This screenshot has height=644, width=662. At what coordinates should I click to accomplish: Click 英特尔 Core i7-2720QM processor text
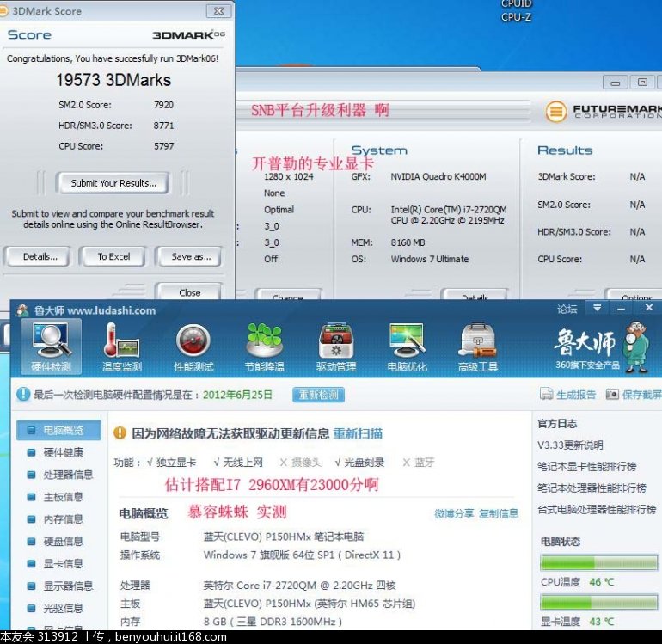(x=299, y=586)
